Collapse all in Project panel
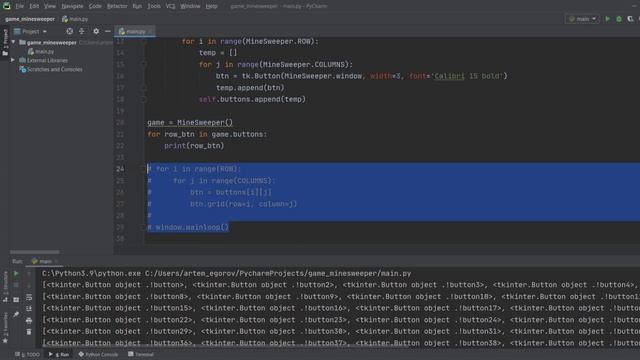Image resolution: width=640 pixels, height=360 pixels. click(x=82, y=31)
